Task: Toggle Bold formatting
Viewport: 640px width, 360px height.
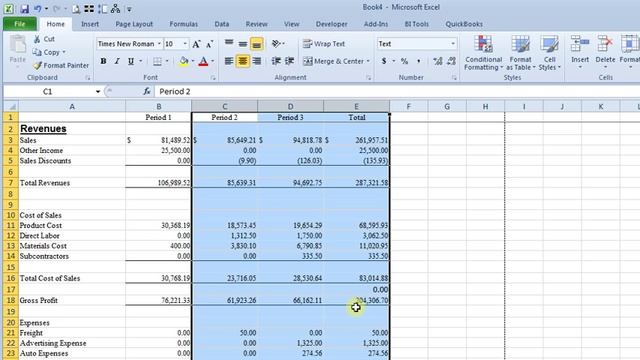Action: [x=103, y=61]
